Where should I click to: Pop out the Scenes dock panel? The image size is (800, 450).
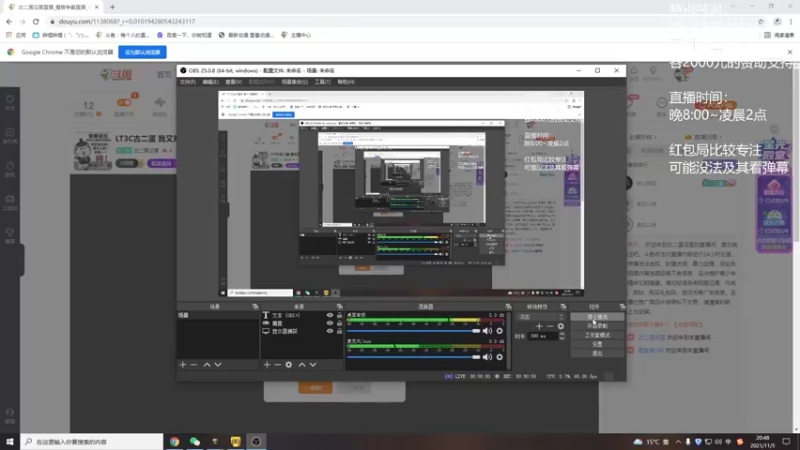(x=255, y=307)
